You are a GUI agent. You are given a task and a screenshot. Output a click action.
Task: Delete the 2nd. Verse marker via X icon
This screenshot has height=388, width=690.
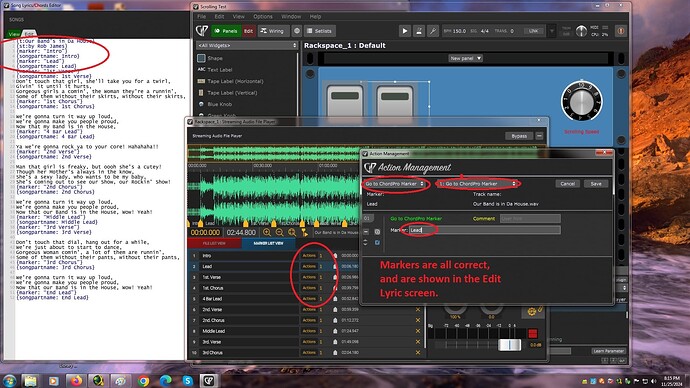(x=418, y=310)
